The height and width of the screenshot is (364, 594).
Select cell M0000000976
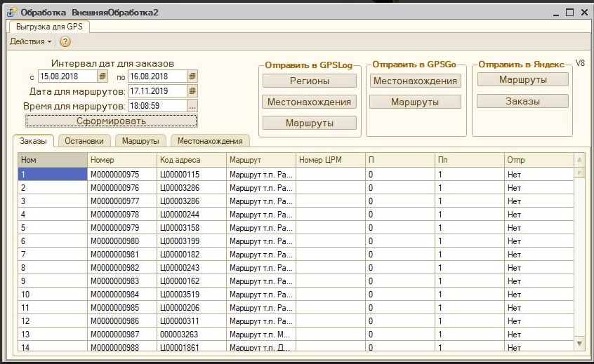(x=122, y=188)
